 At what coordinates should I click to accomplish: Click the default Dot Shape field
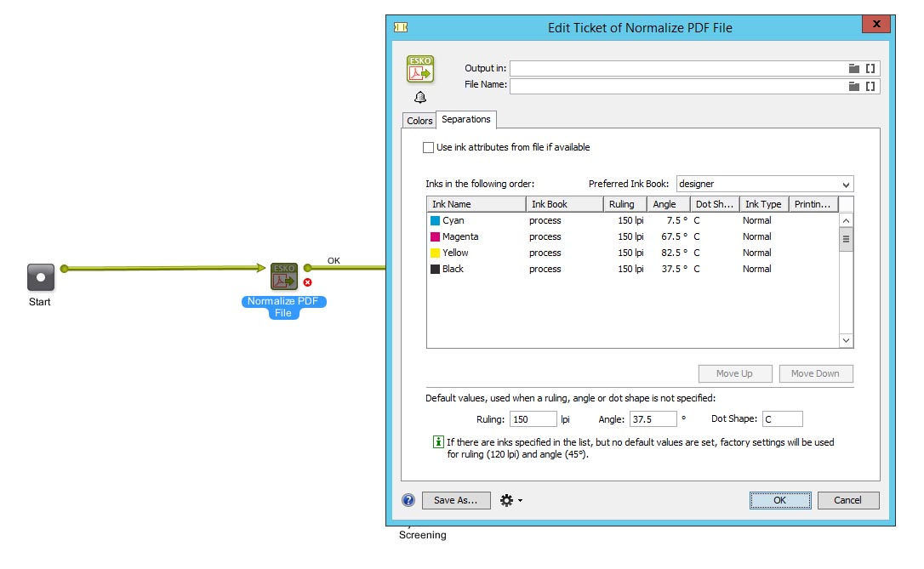(783, 418)
